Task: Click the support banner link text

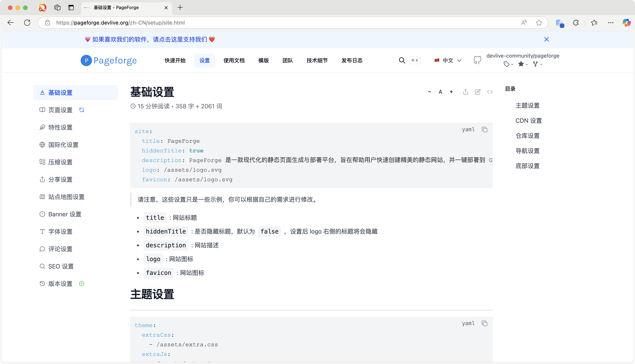Action: (x=150, y=39)
